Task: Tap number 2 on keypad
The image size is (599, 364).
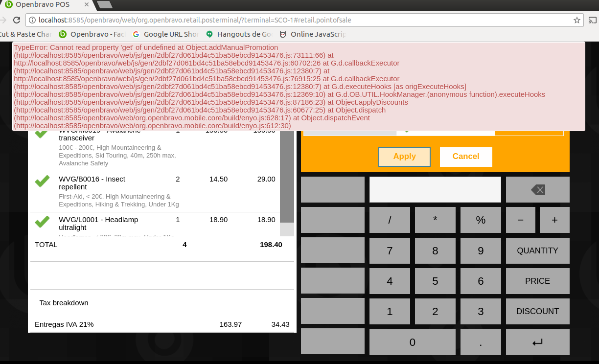Action: (x=435, y=311)
